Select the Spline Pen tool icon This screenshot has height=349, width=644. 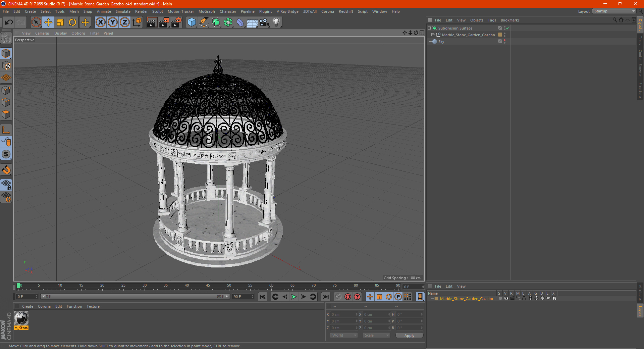point(204,22)
